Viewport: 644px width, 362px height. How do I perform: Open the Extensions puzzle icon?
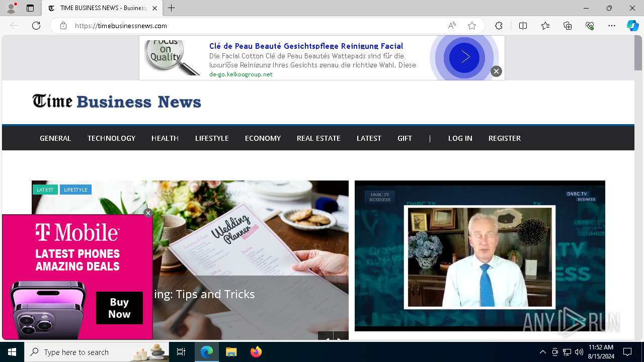pyautogui.click(x=499, y=26)
